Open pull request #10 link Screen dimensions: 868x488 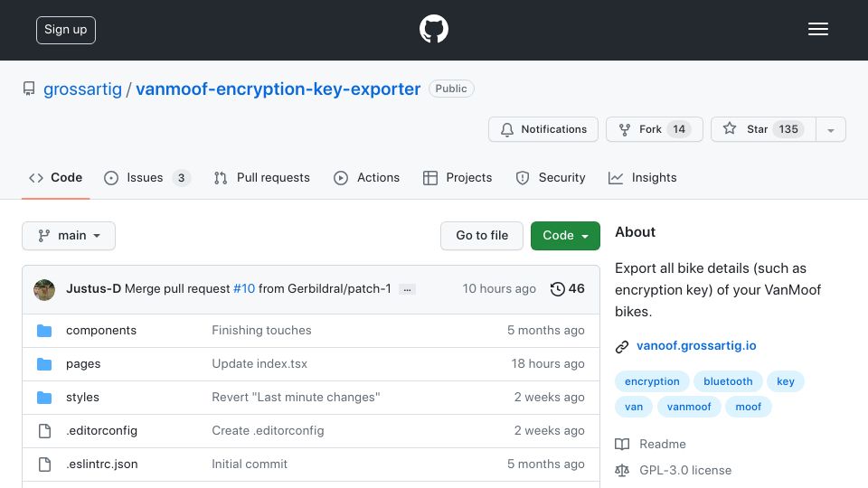(244, 289)
